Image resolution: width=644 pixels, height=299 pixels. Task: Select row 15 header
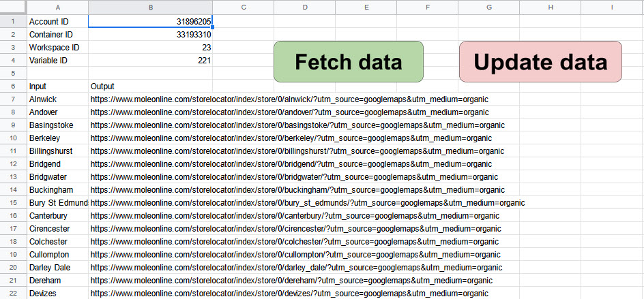tap(13, 203)
